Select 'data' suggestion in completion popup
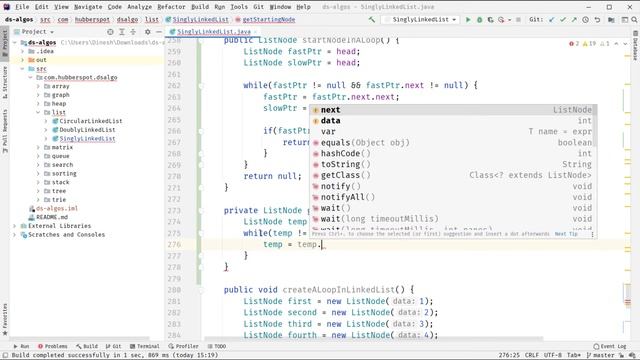 tap(452, 121)
